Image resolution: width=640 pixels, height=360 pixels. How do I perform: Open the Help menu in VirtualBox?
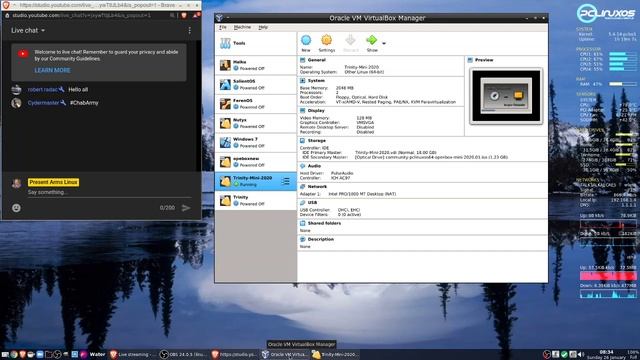click(263, 27)
